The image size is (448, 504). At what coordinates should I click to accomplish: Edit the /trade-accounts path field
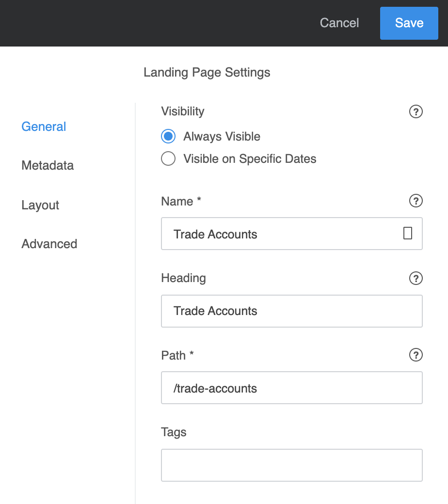click(x=292, y=388)
